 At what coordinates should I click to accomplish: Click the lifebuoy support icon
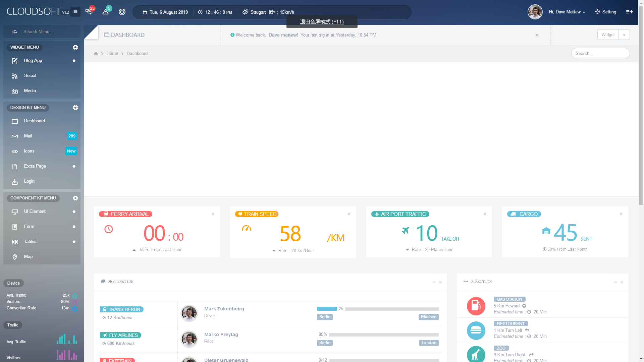point(122,12)
